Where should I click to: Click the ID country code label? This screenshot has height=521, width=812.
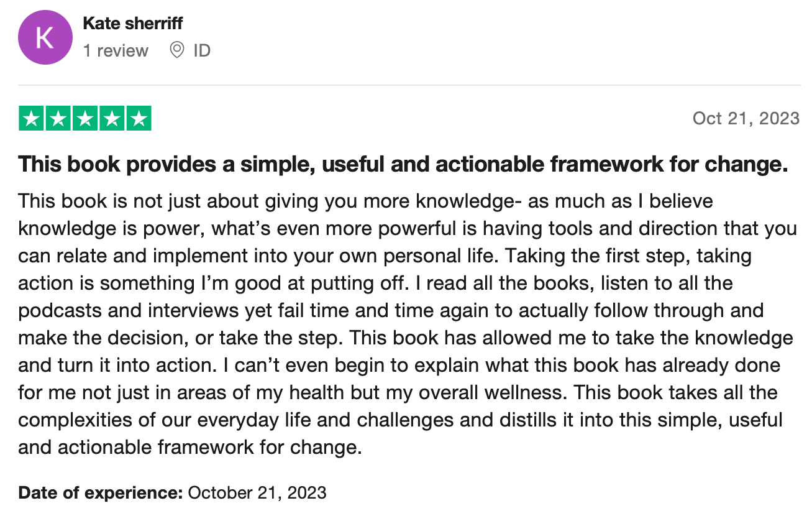tap(202, 50)
